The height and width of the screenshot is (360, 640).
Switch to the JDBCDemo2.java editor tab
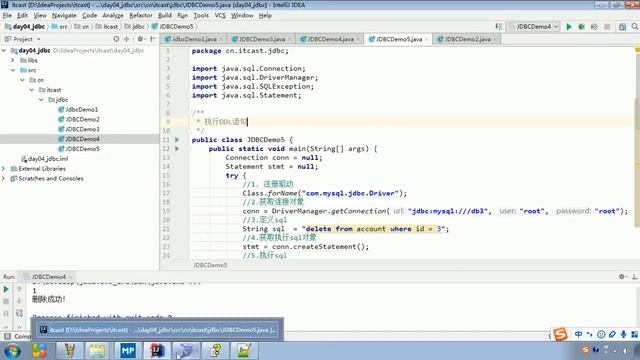(x=467, y=39)
